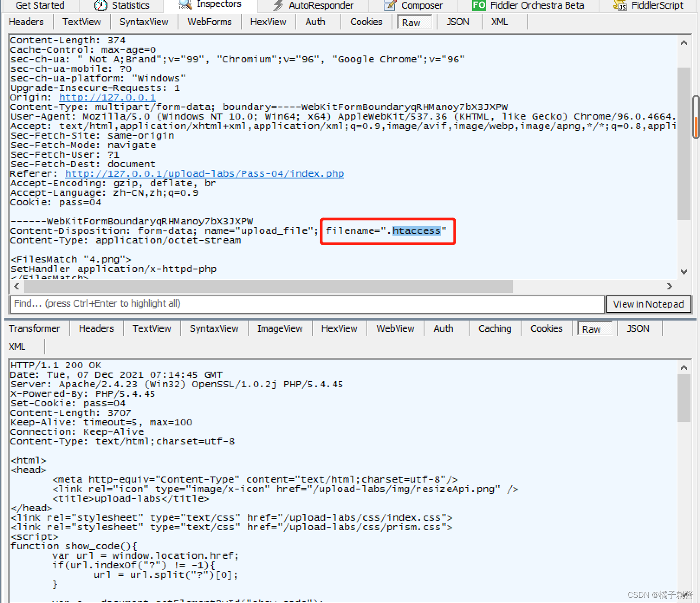This screenshot has width=700, height=603.
Task: Switch response view to XML
Action: click(x=17, y=347)
